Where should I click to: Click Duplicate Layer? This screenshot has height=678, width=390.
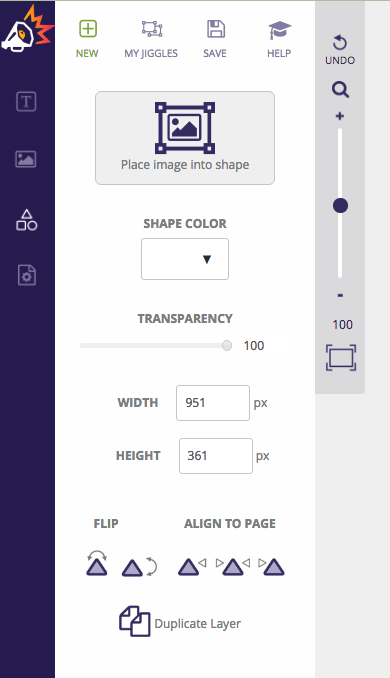[x=180, y=621]
